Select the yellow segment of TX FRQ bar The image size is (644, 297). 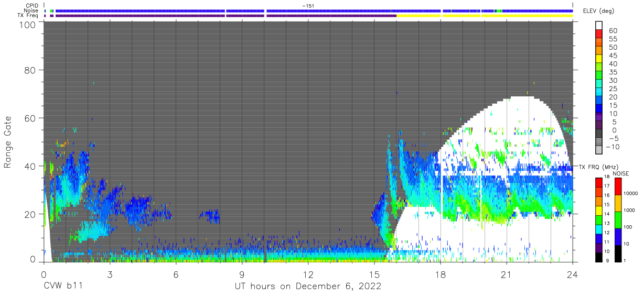[599, 210]
